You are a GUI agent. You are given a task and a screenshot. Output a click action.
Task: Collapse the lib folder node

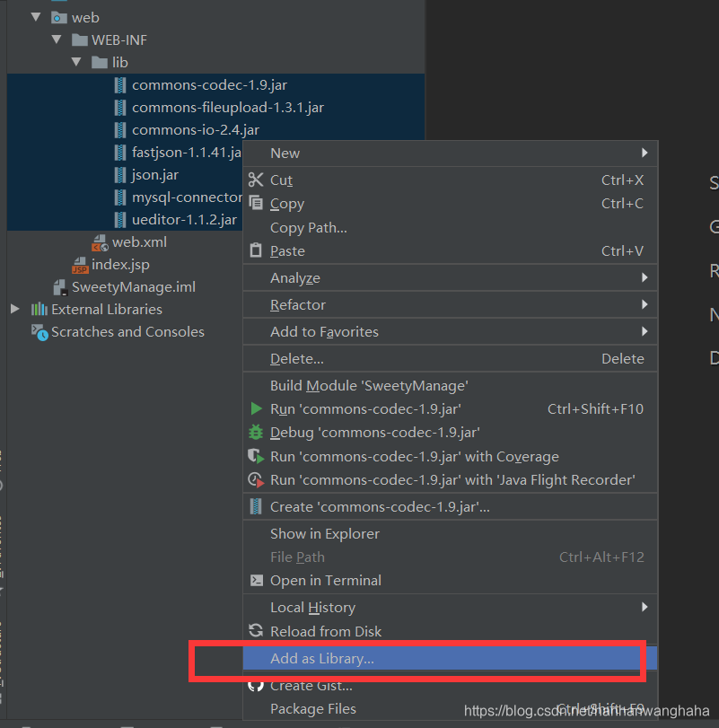pos(76,62)
